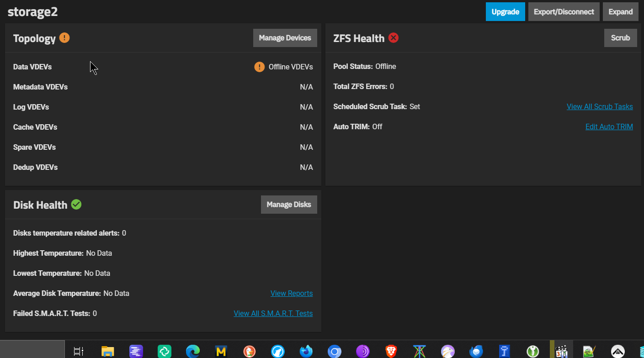Open Manage Devices in Topology card
Screen dimensions: 644x358
point(285,38)
